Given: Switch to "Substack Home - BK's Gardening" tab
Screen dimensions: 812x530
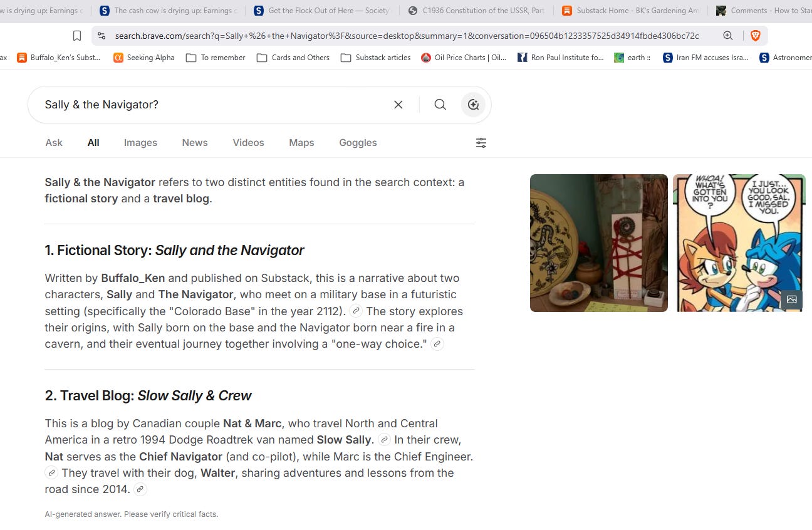Looking at the screenshot, I should click(x=631, y=11).
